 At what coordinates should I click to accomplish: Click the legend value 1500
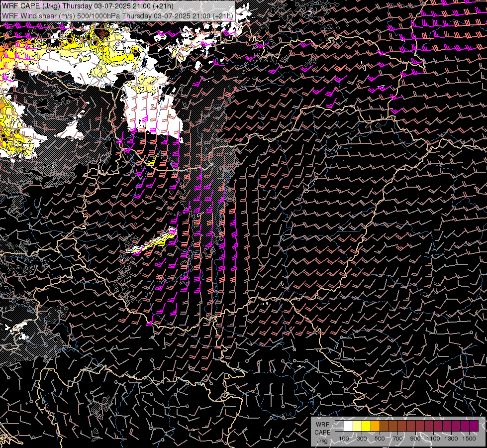coord(469,439)
